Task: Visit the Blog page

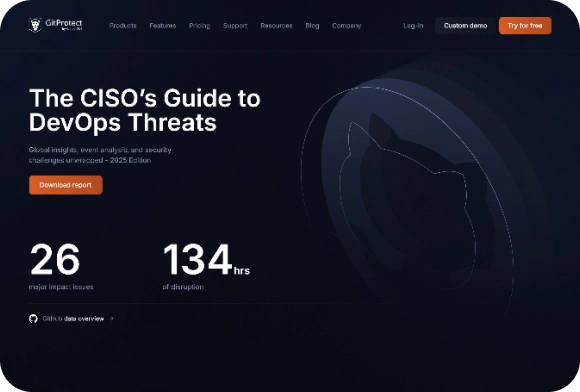Action: (x=312, y=26)
